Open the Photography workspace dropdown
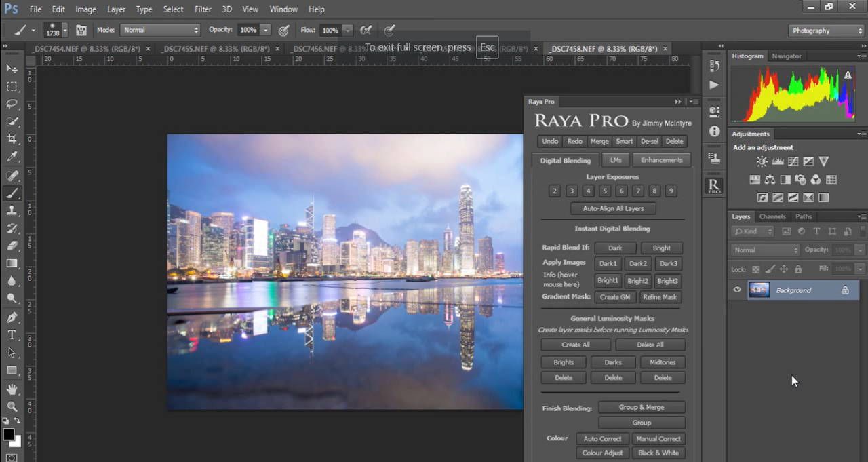The width and height of the screenshot is (868, 462). (x=827, y=31)
